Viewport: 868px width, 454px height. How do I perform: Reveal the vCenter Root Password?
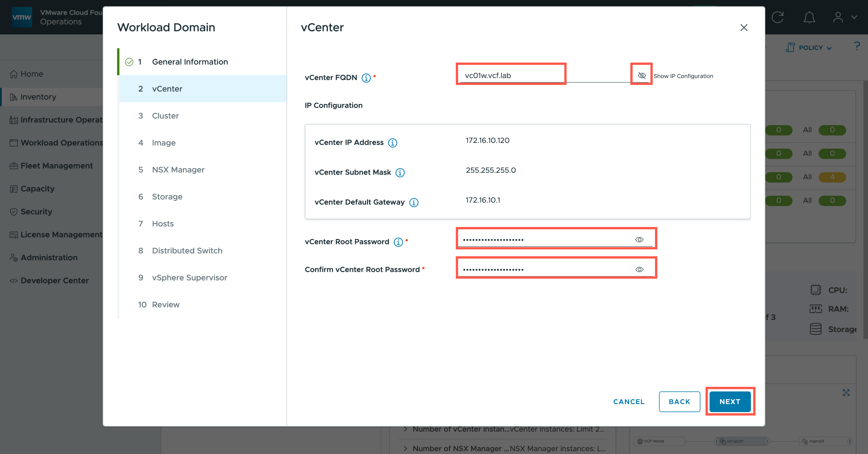639,239
